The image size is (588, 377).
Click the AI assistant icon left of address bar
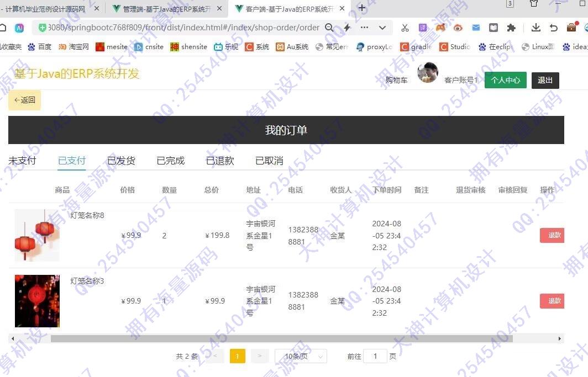pos(19,28)
